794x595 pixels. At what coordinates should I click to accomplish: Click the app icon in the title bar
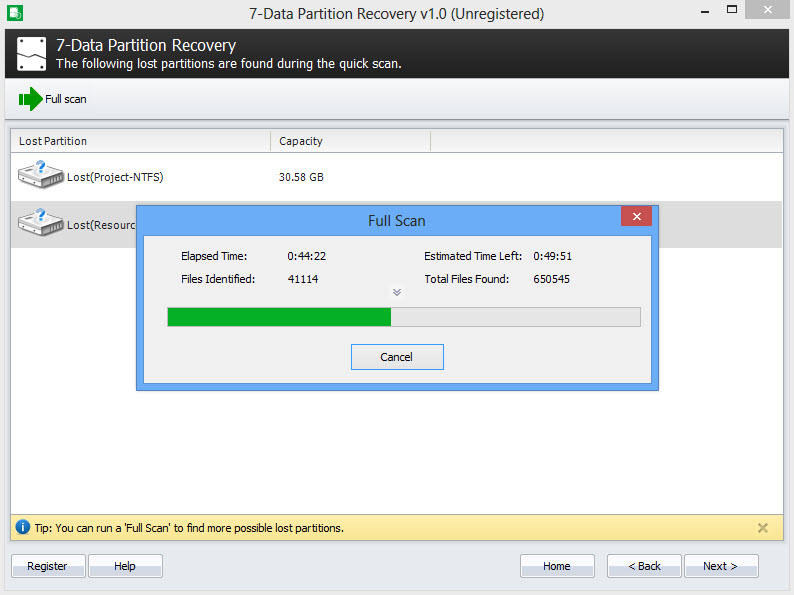(14, 13)
